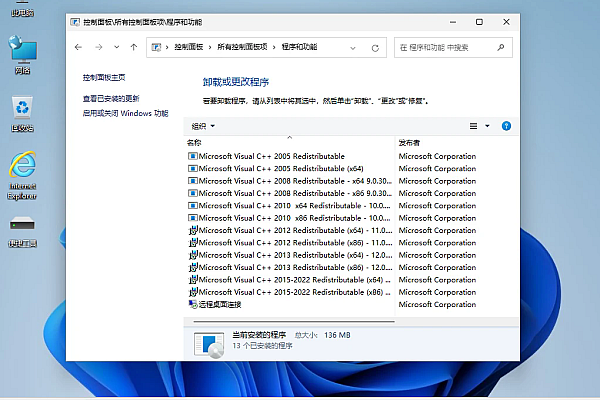
Task: Open the 网络 desktop icon
Action: (23, 55)
